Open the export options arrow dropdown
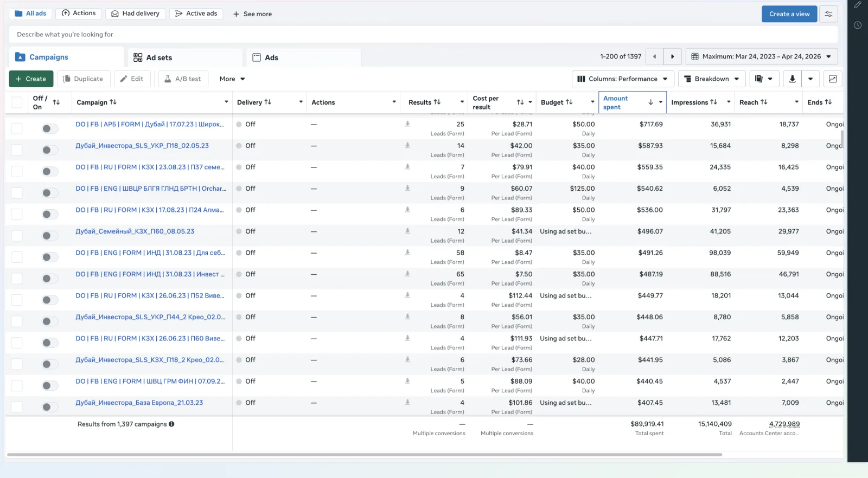The width and height of the screenshot is (868, 478). point(810,79)
